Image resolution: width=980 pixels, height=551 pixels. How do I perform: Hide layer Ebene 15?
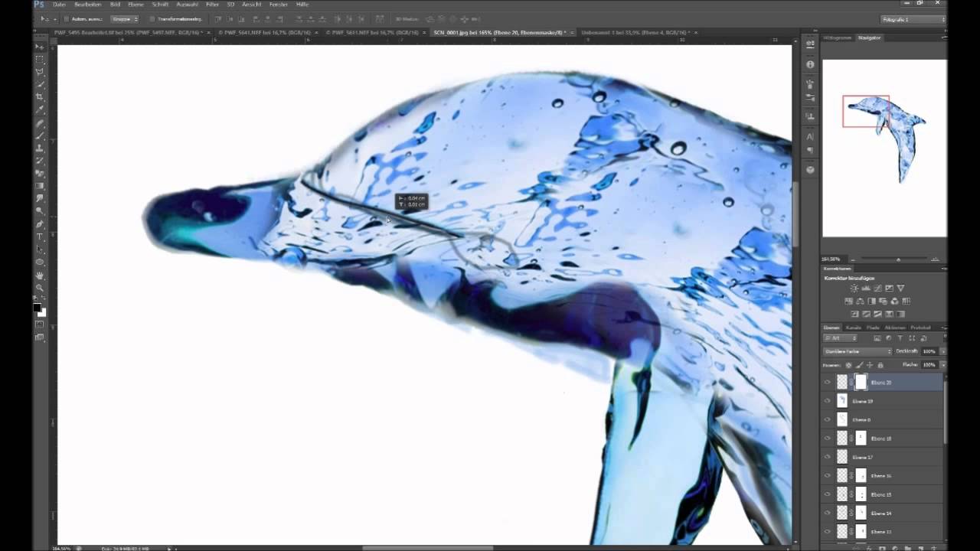coord(827,494)
